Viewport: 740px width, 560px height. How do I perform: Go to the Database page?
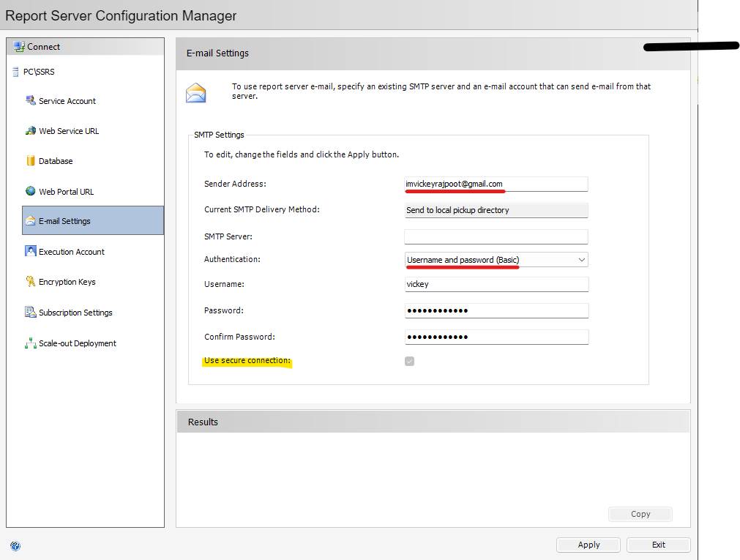[x=56, y=161]
